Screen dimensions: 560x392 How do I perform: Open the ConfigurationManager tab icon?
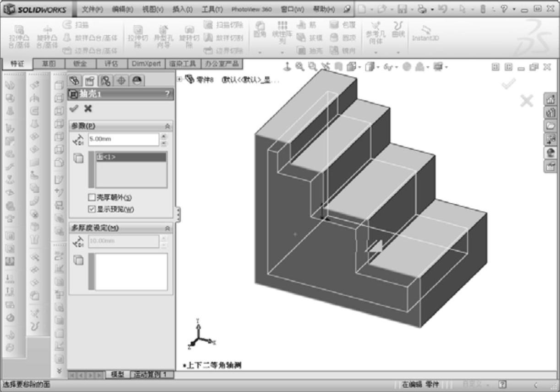(x=106, y=81)
